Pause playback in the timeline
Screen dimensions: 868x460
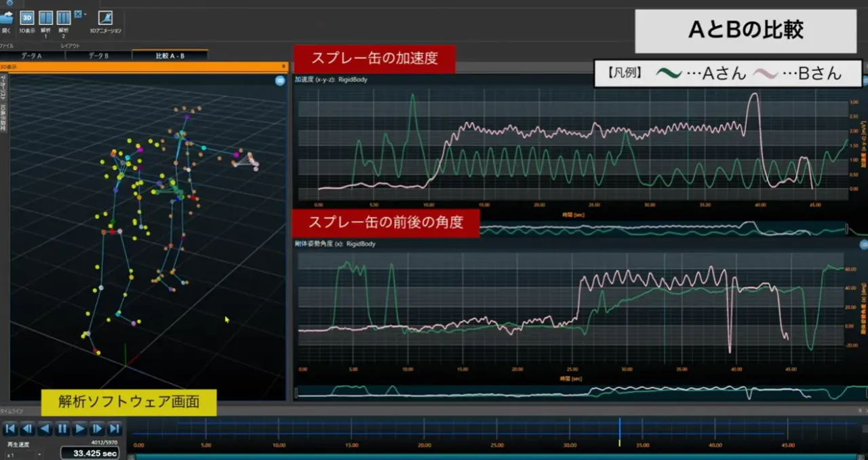coord(62,428)
